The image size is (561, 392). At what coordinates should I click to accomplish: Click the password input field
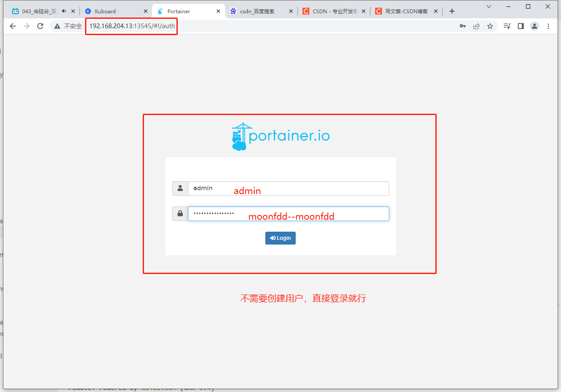[288, 214]
